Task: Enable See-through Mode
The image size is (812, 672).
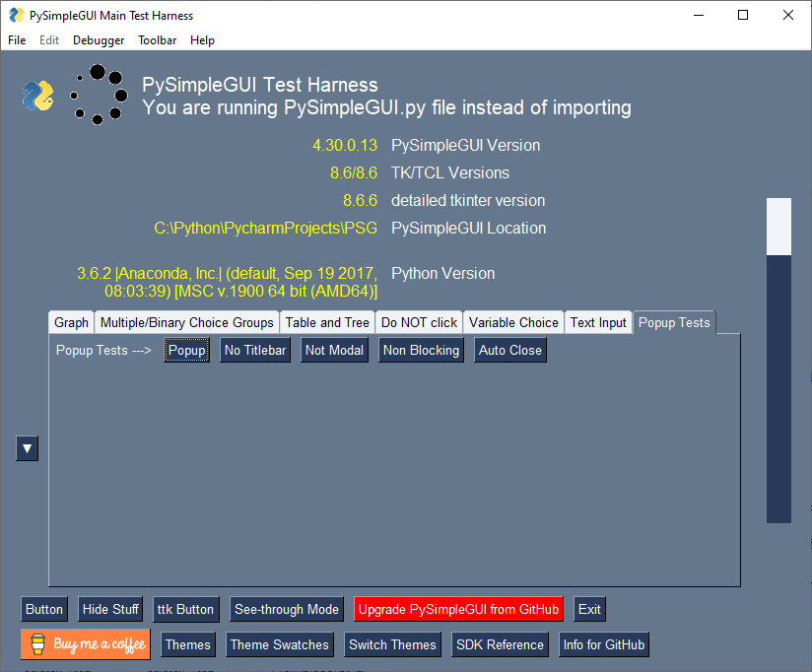Action: point(287,609)
